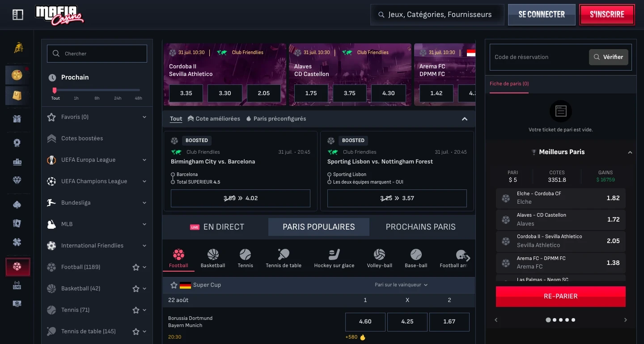Switch to the PROCHAINS PARIS tab

[421, 227]
